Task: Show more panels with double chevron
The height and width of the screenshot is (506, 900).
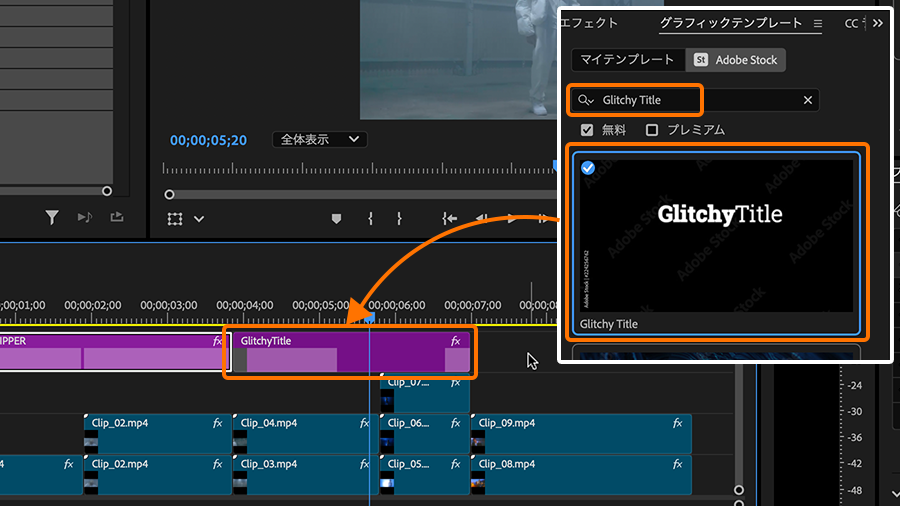Action: click(x=878, y=24)
